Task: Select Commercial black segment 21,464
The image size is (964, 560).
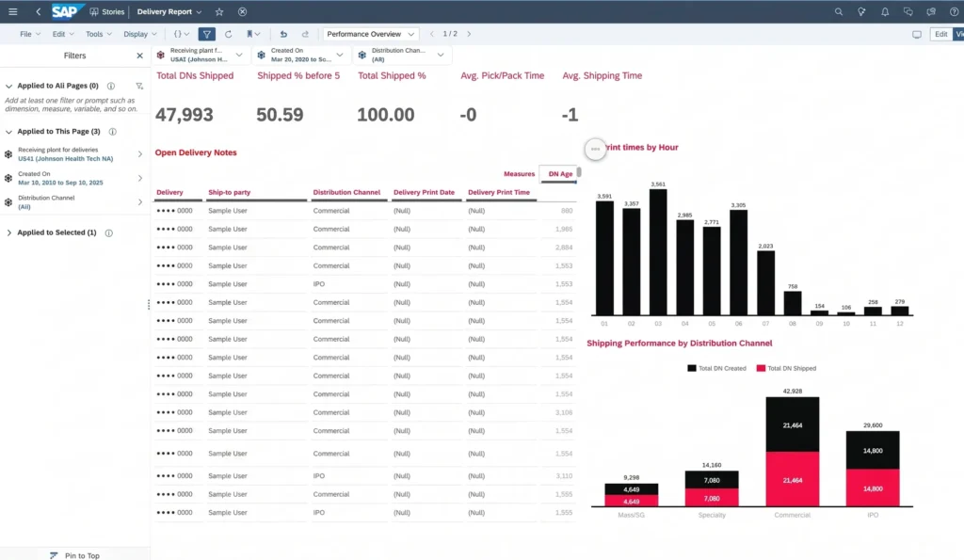Action: [793, 424]
